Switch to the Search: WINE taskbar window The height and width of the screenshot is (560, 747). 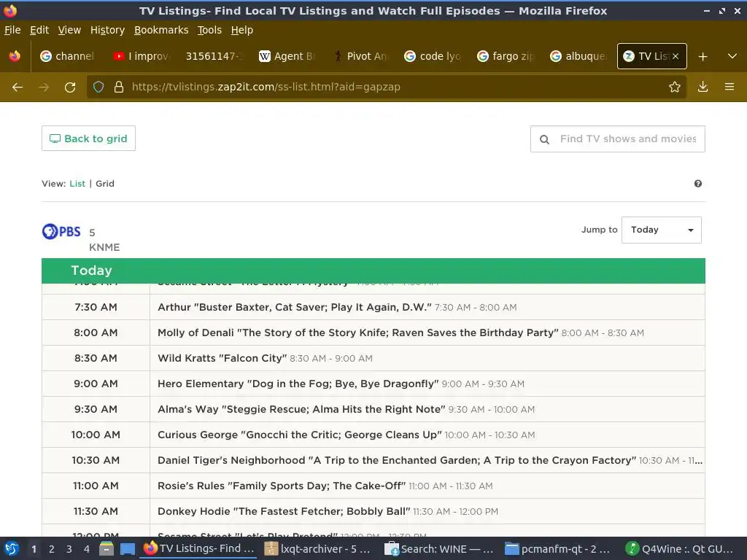pos(438,549)
